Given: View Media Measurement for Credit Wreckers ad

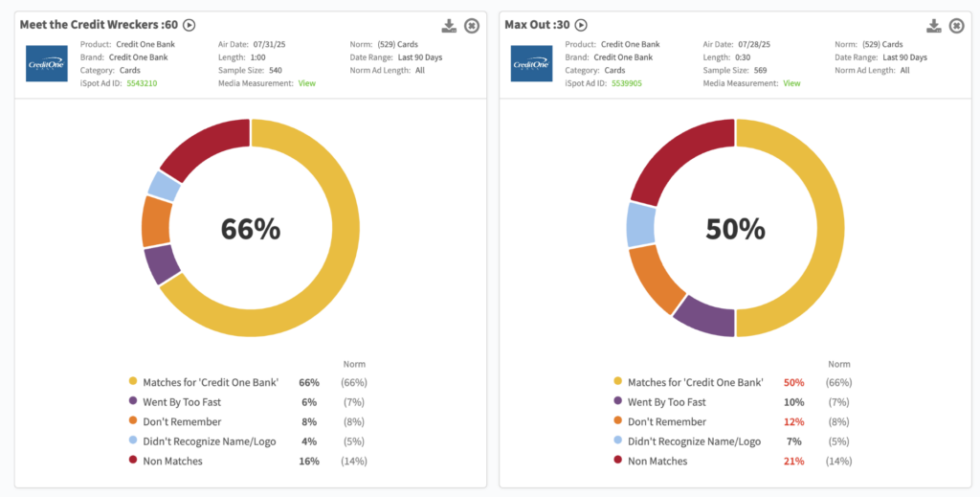Looking at the screenshot, I should click(307, 83).
